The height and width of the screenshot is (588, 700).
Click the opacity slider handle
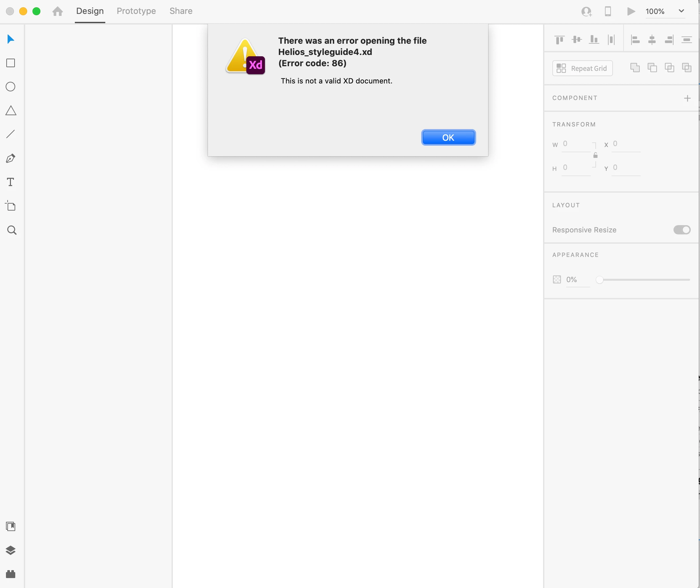(599, 280)
